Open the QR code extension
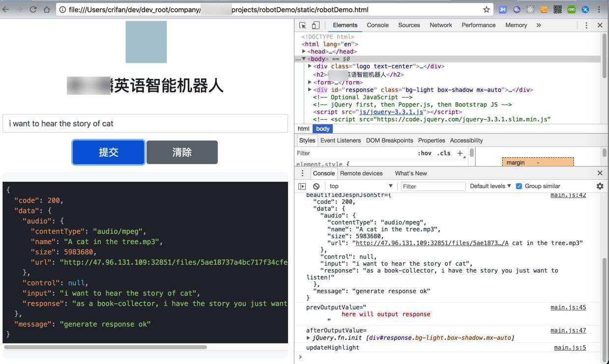The image size is (609, 364). [x=558, y=9]
